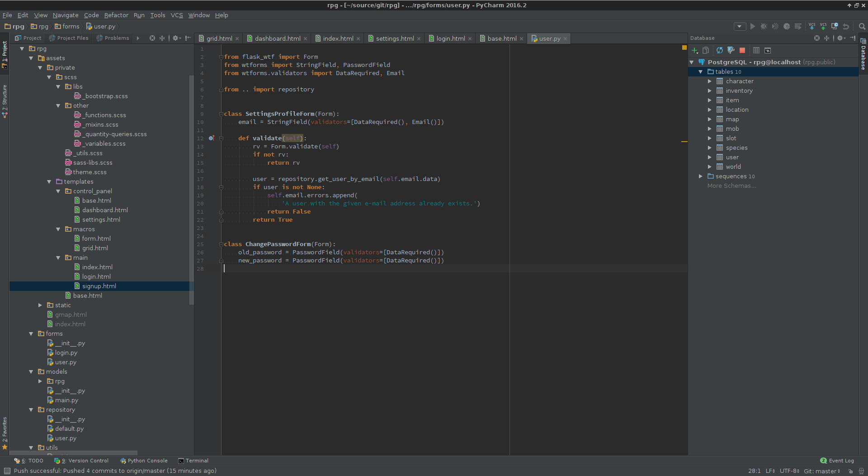Open the database SQL console icon
The height and width of the screenshot is (476, 868).
pos(768,50)
